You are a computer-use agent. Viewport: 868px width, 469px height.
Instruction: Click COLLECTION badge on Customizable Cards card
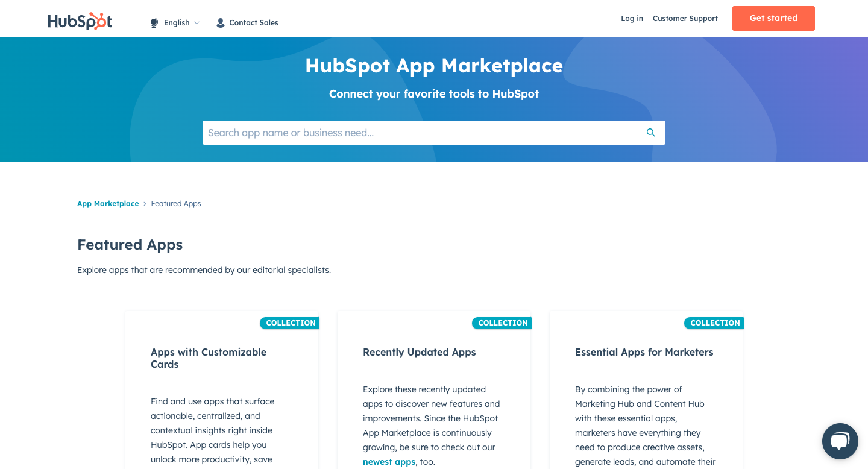290,323
